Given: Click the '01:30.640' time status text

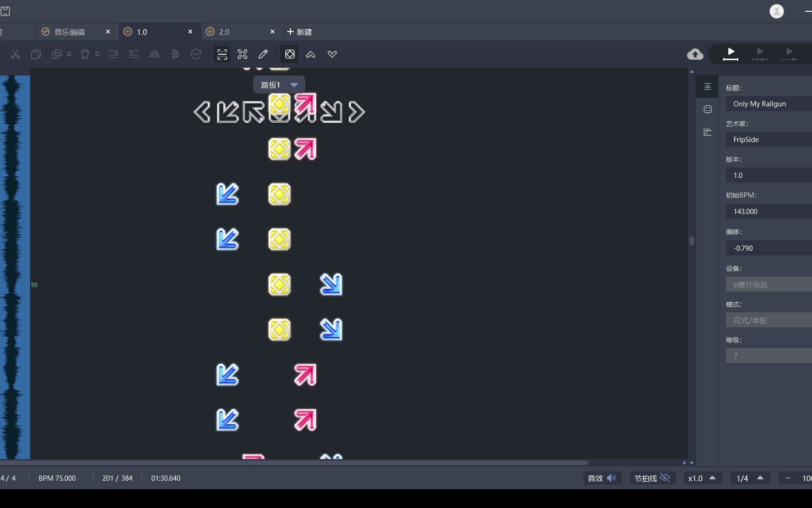Looking at the screenshot, I should (166, 478).
